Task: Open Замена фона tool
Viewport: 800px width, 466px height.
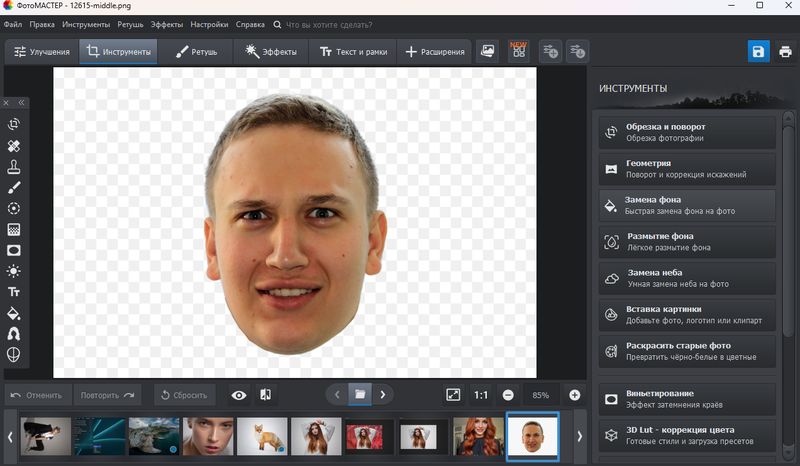Action: click(687, 205)
